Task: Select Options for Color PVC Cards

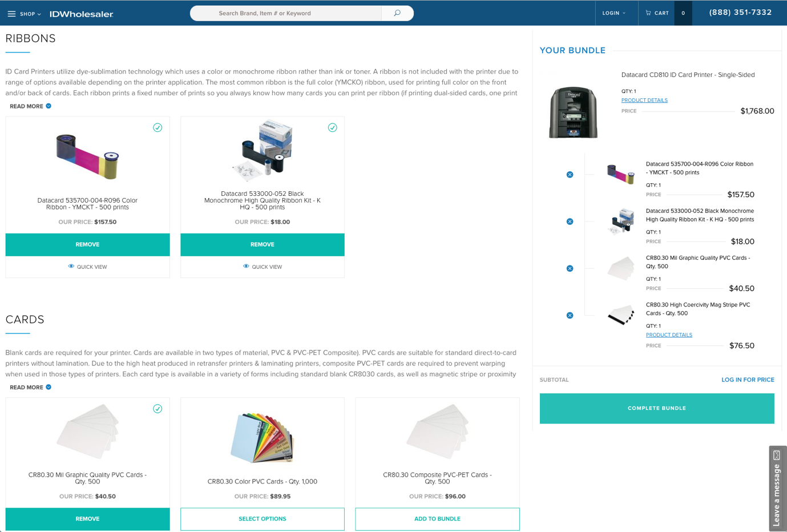Action: [x=263, y=519]
